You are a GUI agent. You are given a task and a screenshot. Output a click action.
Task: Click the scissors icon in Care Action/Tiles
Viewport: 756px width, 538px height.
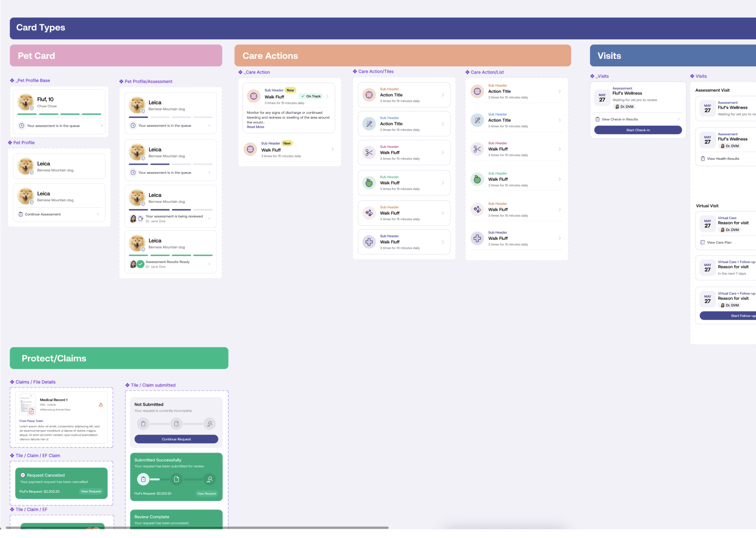coord(369,153)
